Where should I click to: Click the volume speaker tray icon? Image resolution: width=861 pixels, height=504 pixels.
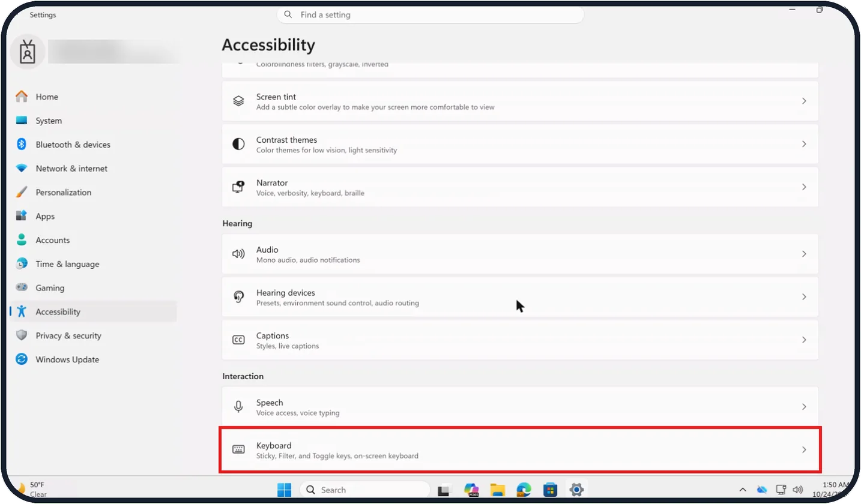(798, 490)
